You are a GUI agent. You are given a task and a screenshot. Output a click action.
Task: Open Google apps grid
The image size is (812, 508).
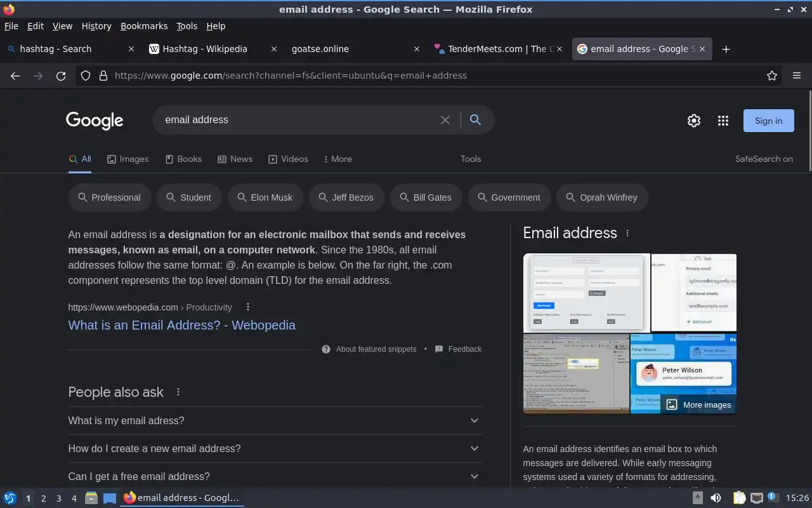coord(723,121)
